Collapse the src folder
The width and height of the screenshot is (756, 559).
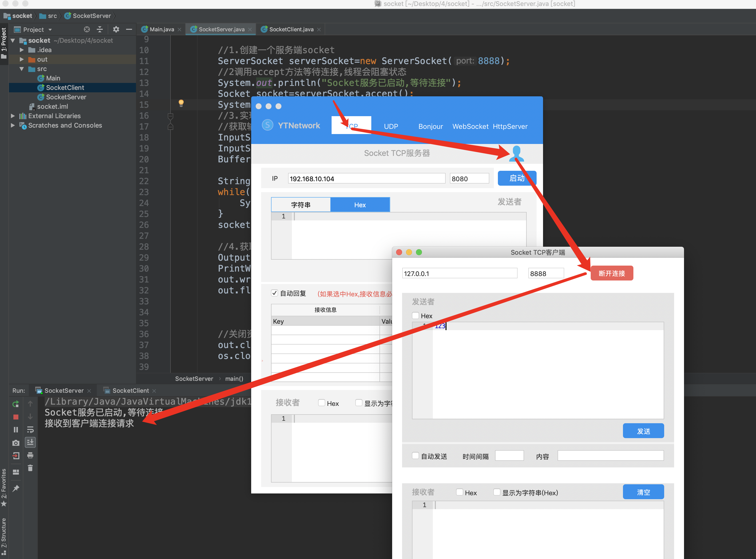pyautogui.click(x=22, y=69)
